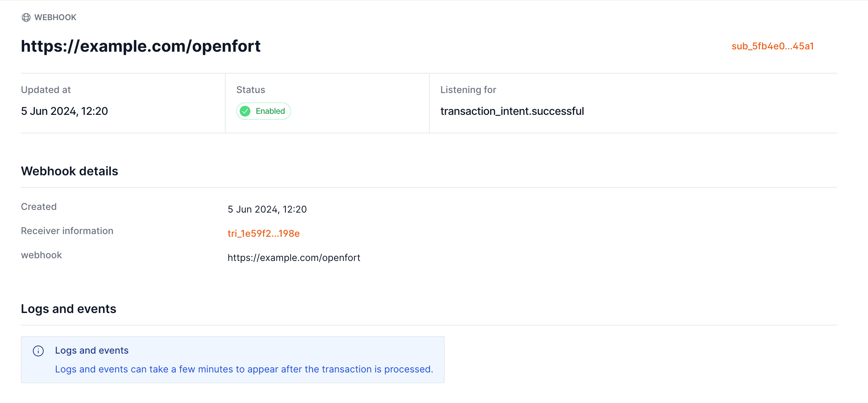Image resolution: width=868 pixels, height=403 pixels.
Task: Select the Logs and events section heading
Action: (x=68, y=308)
